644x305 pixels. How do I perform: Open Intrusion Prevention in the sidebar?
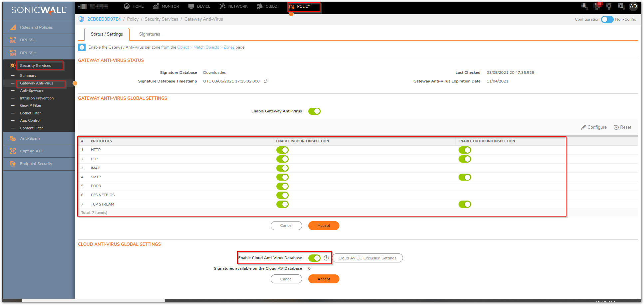pos(37,98)
